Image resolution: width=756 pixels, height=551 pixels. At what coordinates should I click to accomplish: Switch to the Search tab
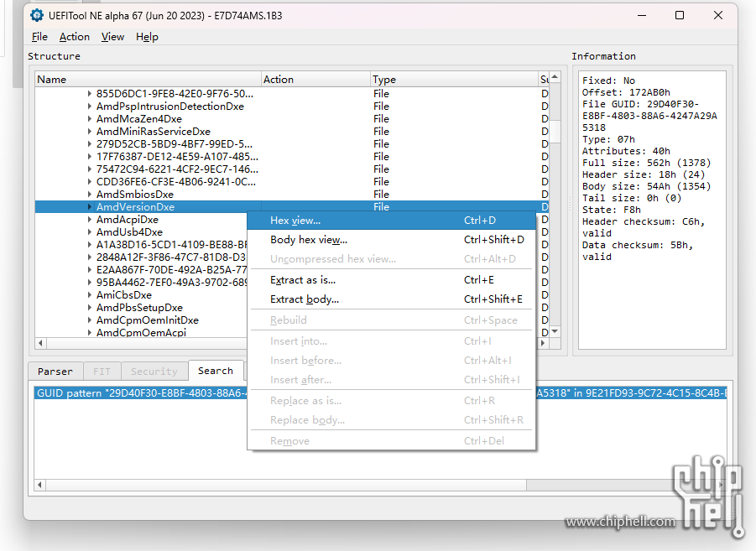point(216,370)
